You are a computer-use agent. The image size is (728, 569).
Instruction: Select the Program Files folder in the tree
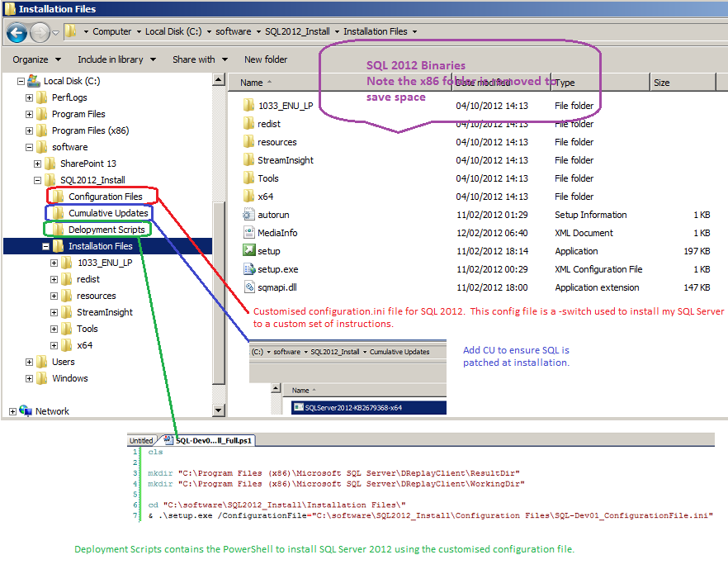point(78,114)
